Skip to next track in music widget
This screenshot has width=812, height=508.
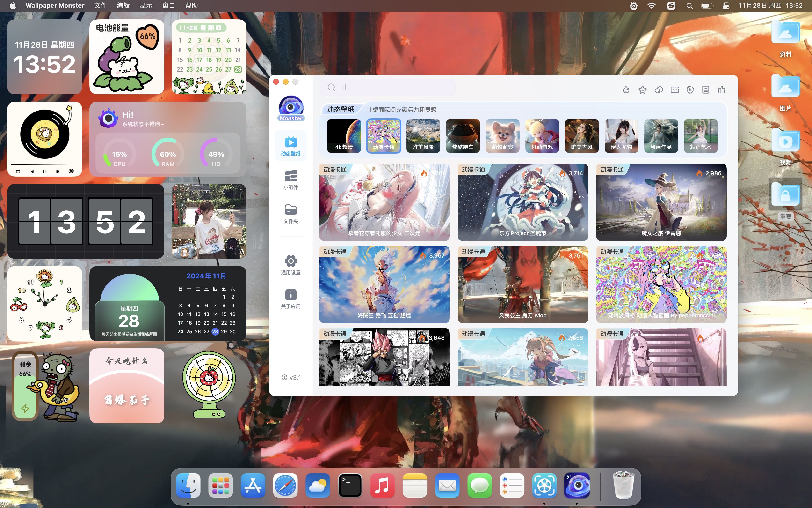tap(58, 171)
